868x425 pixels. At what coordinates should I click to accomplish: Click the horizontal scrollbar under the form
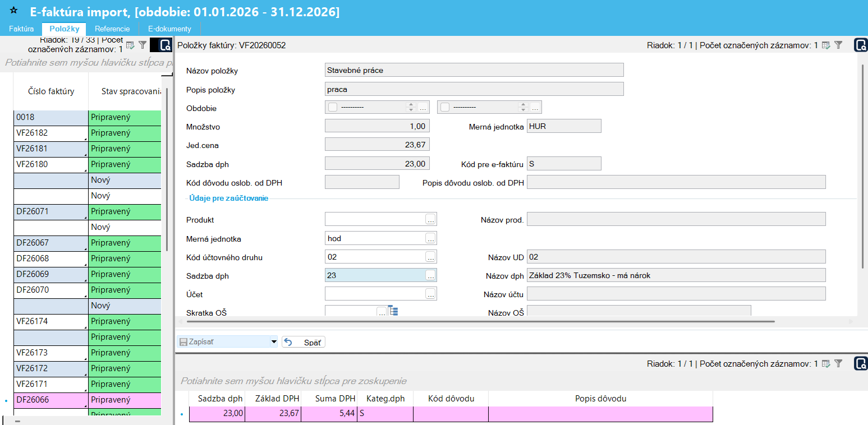(480, 322)
